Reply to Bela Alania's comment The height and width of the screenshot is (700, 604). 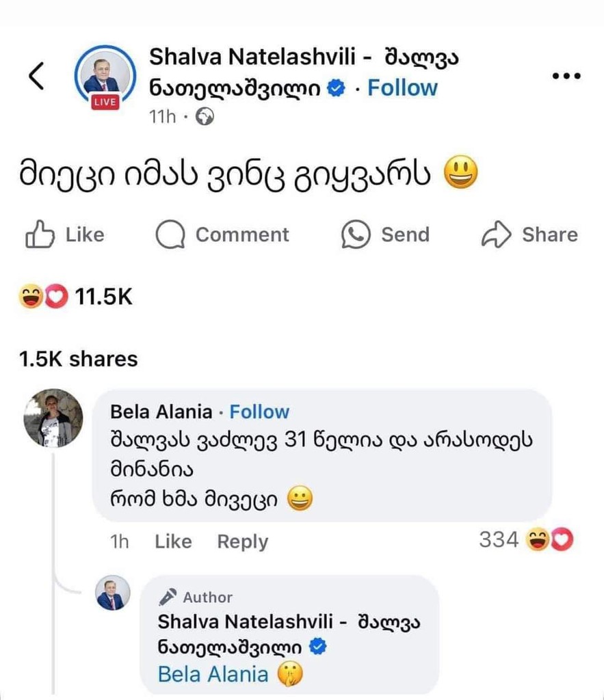tap(243, 541)
